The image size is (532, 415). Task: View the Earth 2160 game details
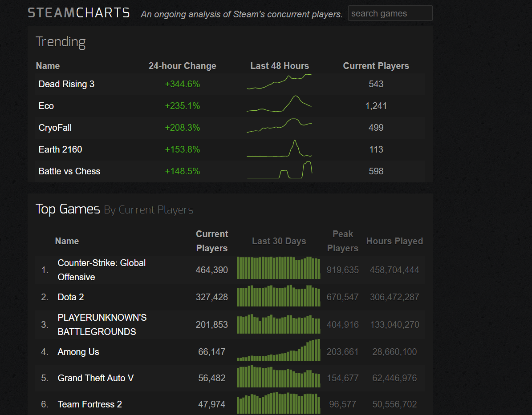tap(60, 149)
